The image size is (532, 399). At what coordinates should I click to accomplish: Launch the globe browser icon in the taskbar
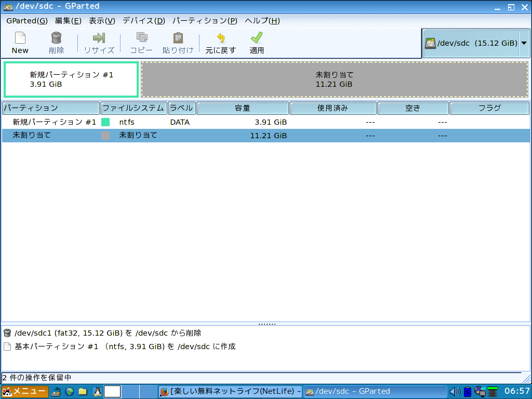[x=70, y=392]
